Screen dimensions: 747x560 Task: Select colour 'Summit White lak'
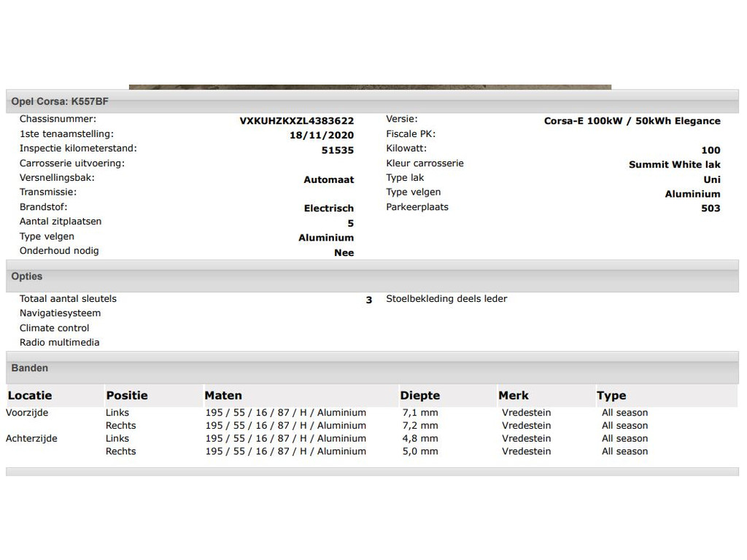[x=675, y=165]
